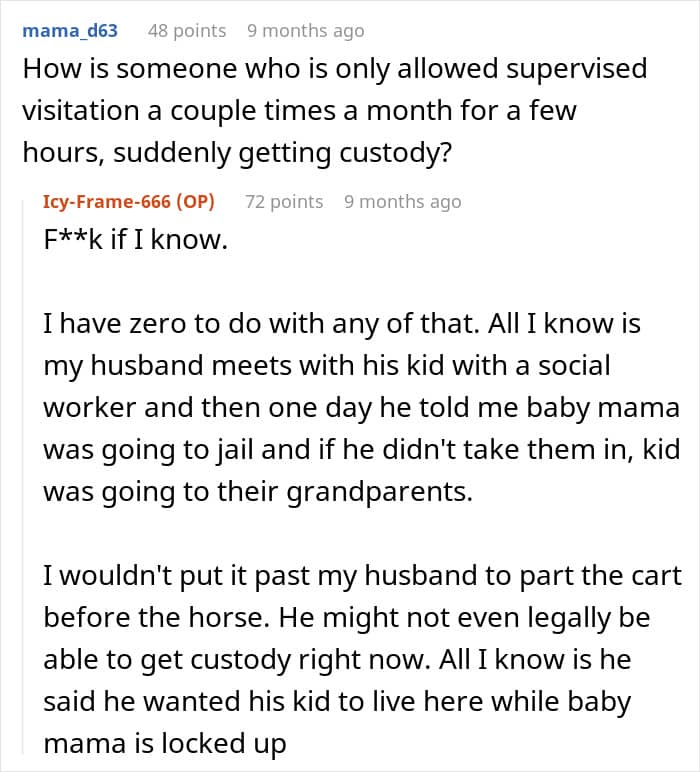
Task: Click the timestamp on Icy-Frame-666's reply
Action: coord(403,201)
